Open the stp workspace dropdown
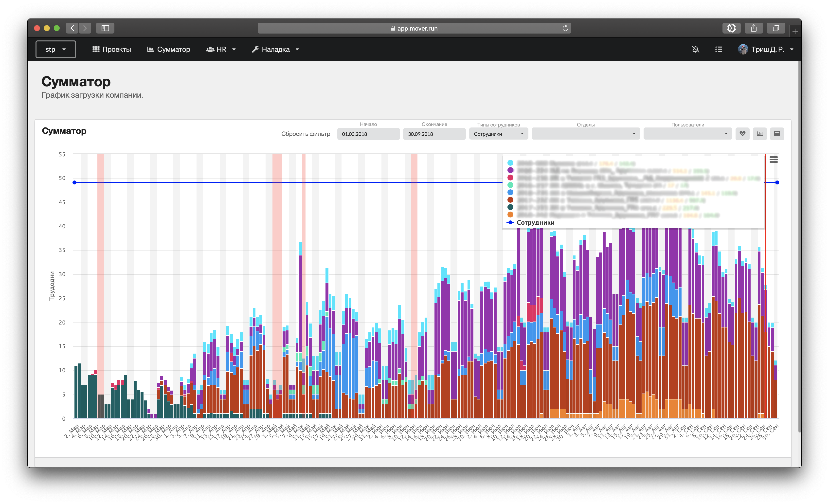The image size is (829, 504). pyautogui.click(x=55, y=50)
